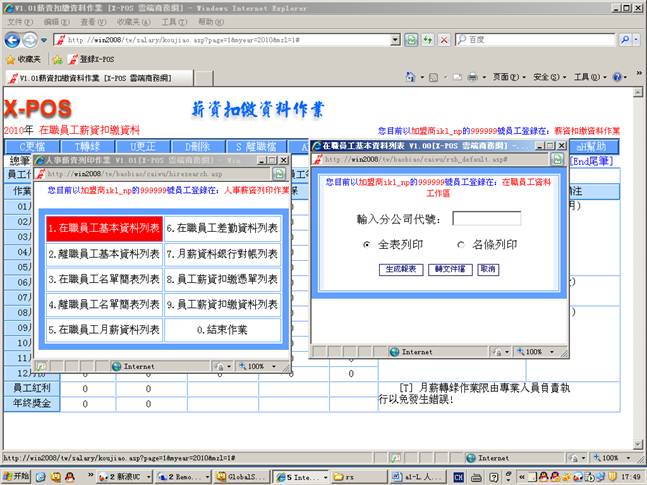Select the 全表列印 radio option
Screen dimensions: 647x485
pyautogui.click(x=367, y=245)
